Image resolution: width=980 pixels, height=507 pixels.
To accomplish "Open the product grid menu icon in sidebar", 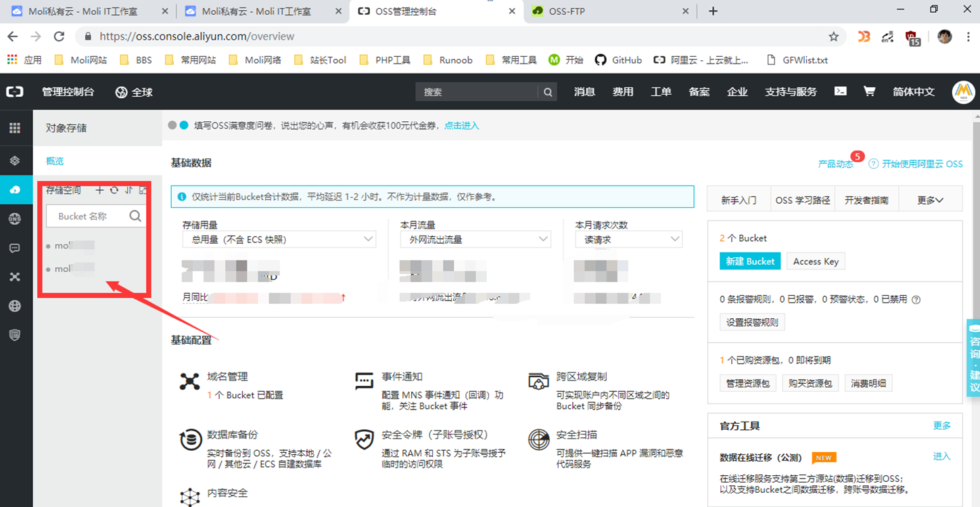I will 15,128.
